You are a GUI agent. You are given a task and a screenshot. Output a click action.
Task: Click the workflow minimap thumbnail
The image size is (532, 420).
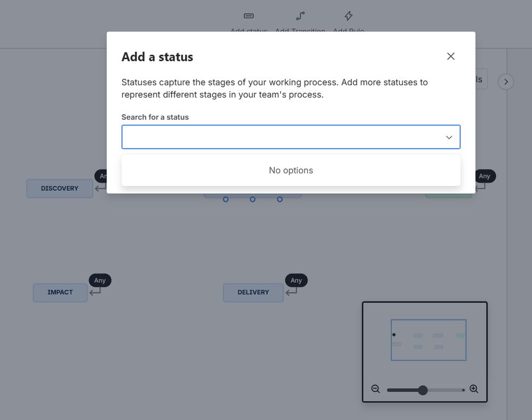point(428,340)
